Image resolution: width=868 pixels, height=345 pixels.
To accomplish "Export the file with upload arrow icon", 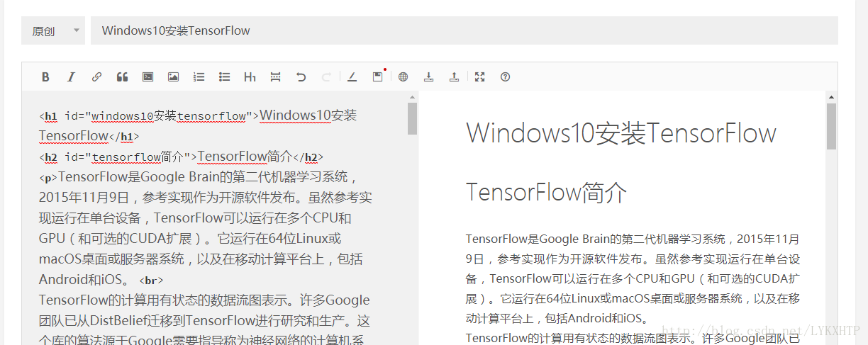I will pyautogui.click(x=454, y=77).
